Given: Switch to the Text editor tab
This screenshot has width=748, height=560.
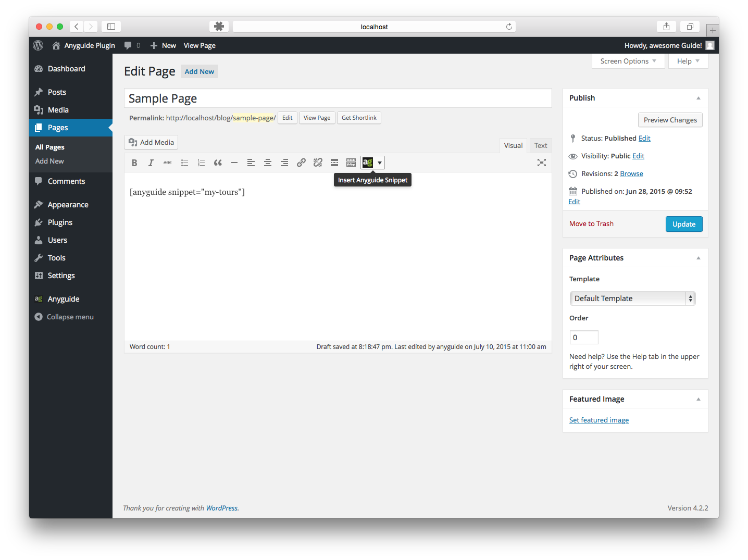Looking at the screenshot, I should [x=541, y=145].
